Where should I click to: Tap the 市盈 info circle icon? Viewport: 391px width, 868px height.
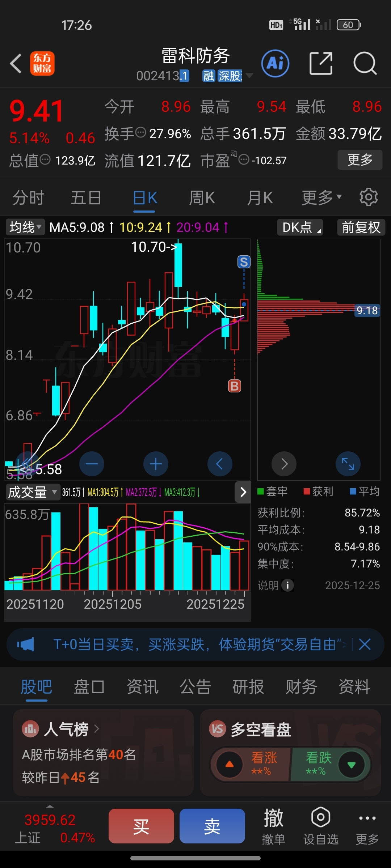(x=244, y=159)
